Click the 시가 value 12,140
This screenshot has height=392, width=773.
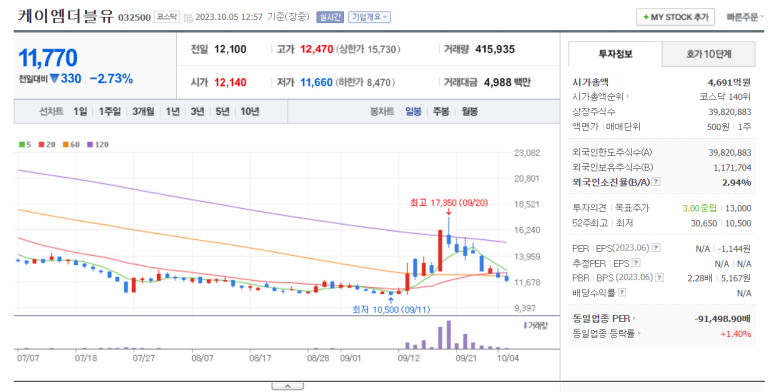click(230, 82)
